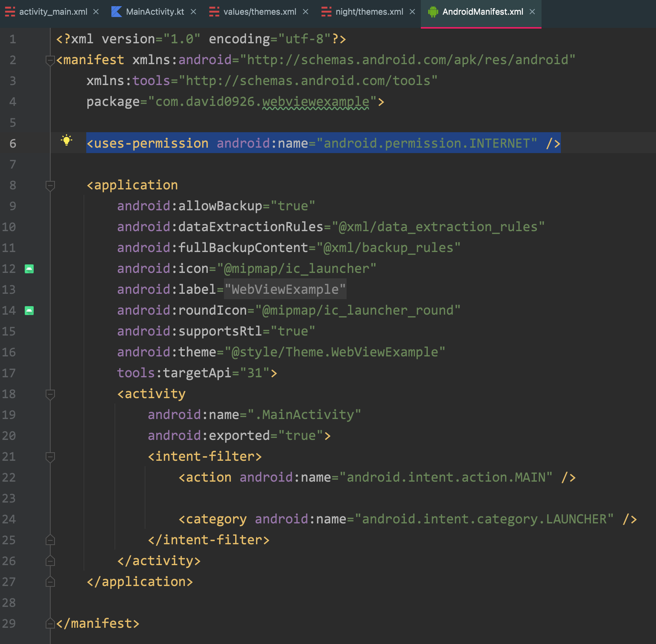Click the @style/Theme.WebViewExample resource reference
Screen dimensions: 656x644
click(335, 352)
